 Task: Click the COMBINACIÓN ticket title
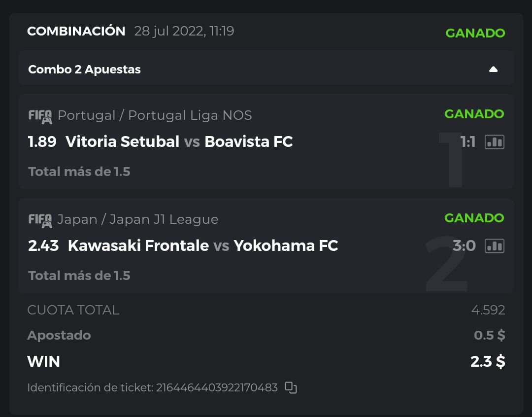point(76,31)
